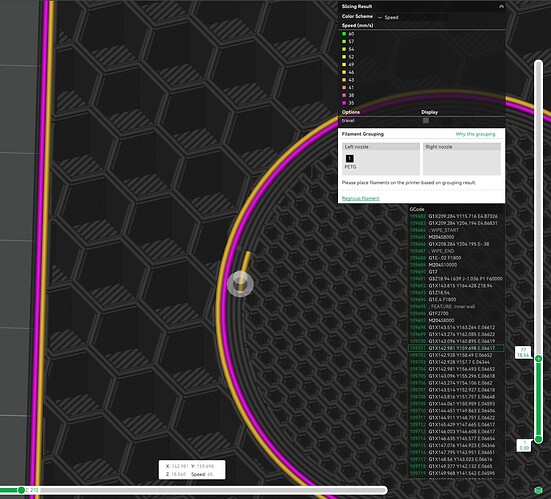Screen dimensions: 551x499
Task: Click the Left nozzle header
Action: pyautogui.click(x=381, y=147)
